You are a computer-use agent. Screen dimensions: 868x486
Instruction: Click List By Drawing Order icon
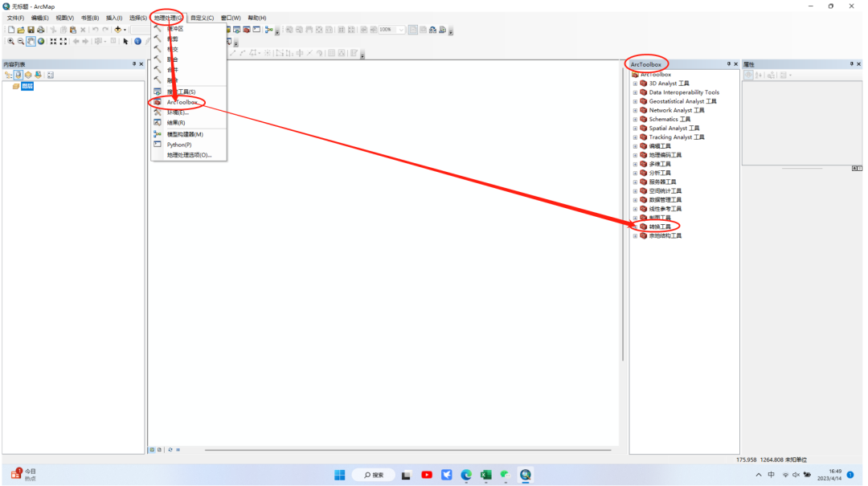8,75
